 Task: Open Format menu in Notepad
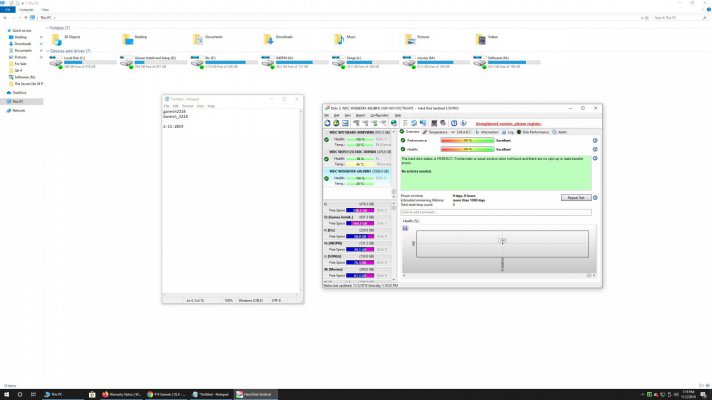[188, 106]
